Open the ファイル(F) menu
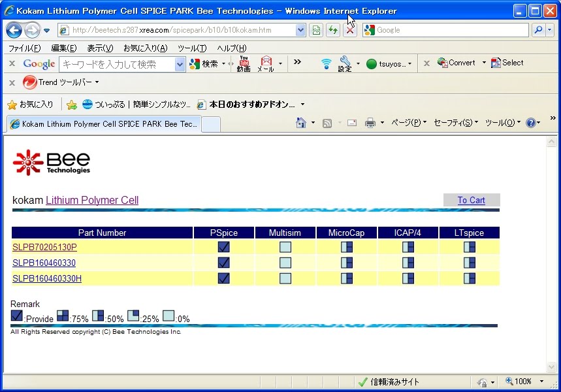The width and height of the screenshot is (561, 392). [x=24, y=48]
